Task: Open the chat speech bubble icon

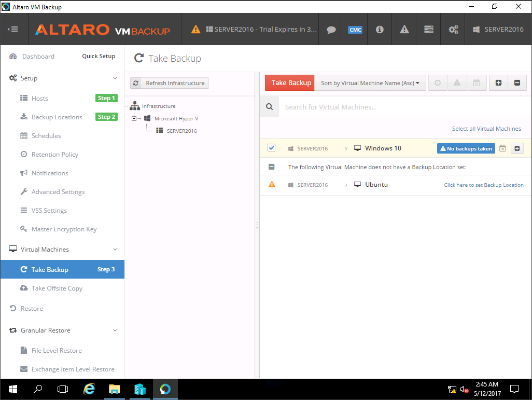Action: pyautogui.click(x=331, y=30)
